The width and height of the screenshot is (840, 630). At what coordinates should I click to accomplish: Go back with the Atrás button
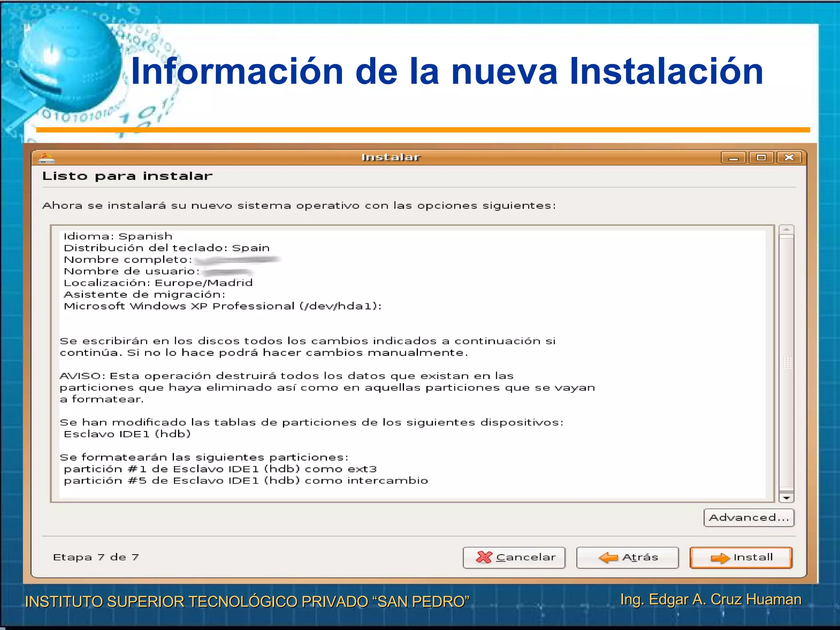(628, 557)
